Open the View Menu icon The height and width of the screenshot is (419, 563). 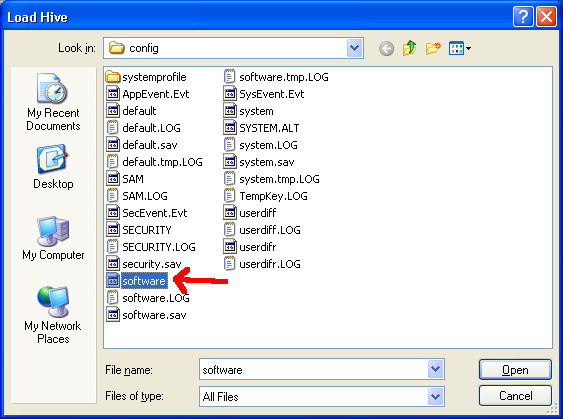coord(460,48)
